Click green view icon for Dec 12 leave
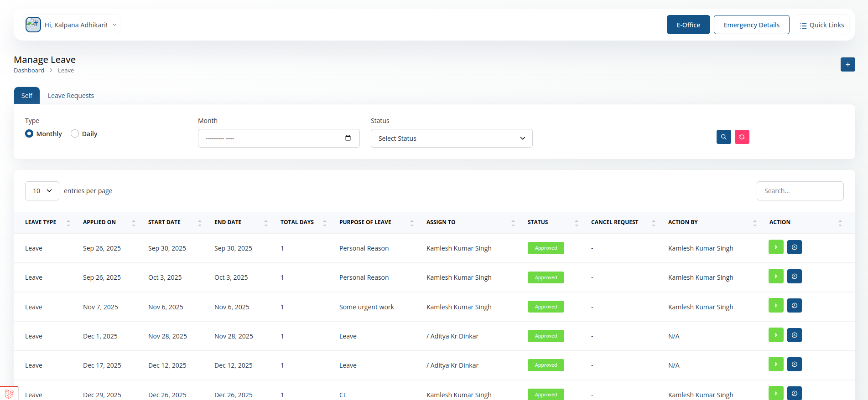Screen dimensions: 868x400 point(776,364)
